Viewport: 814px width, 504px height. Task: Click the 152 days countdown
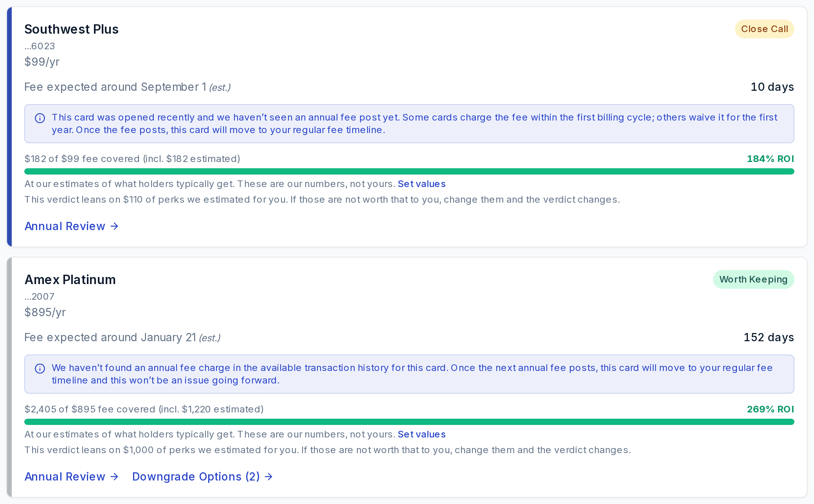[x=769, y=337]
